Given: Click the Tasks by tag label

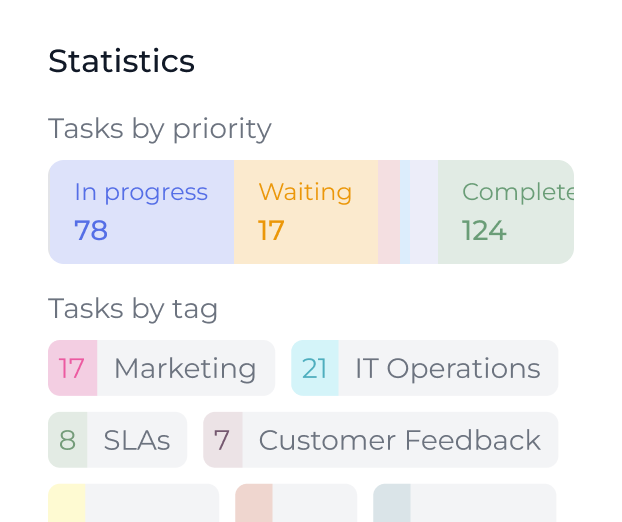Looking at the screenshot, I should tap(133, 309).
